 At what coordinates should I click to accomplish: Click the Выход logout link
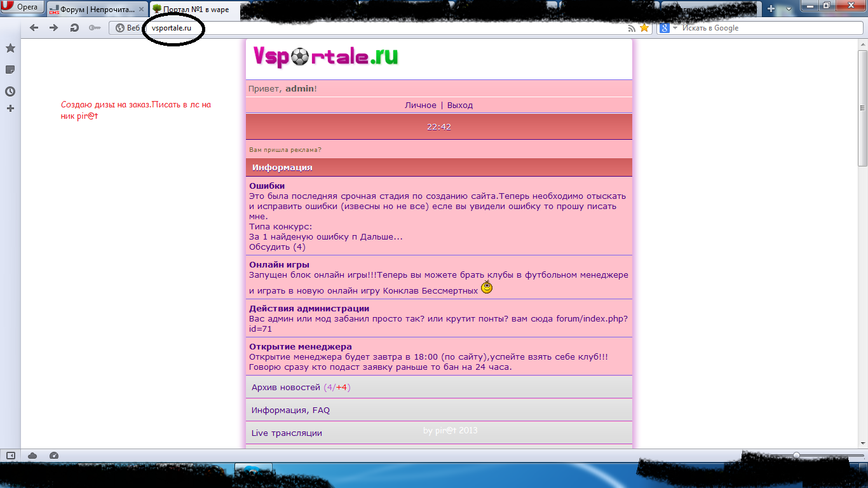tap(460, 105)
